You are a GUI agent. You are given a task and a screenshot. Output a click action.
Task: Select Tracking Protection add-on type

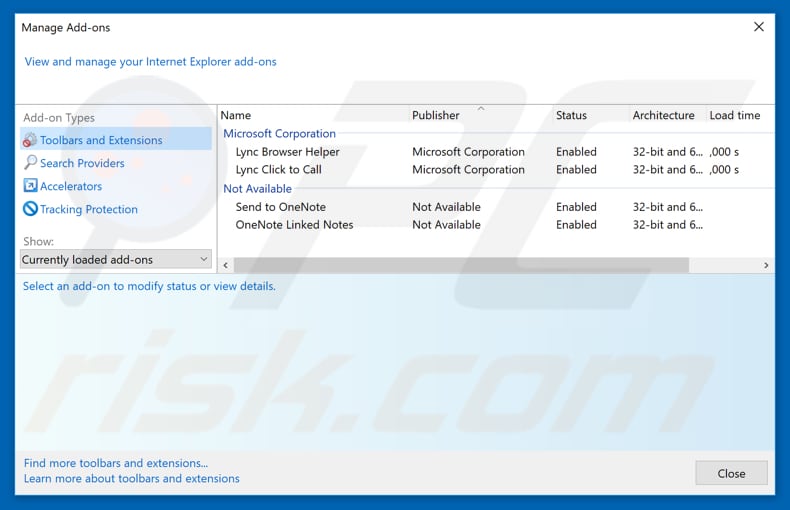89,209
